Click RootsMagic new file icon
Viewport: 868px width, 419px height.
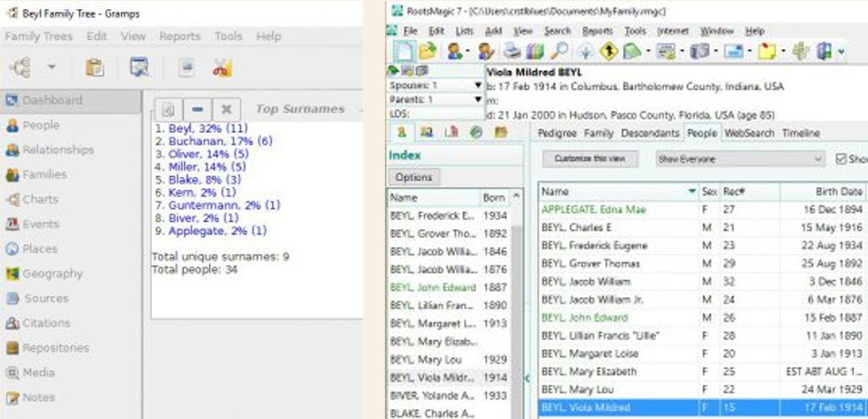[404, 52]
